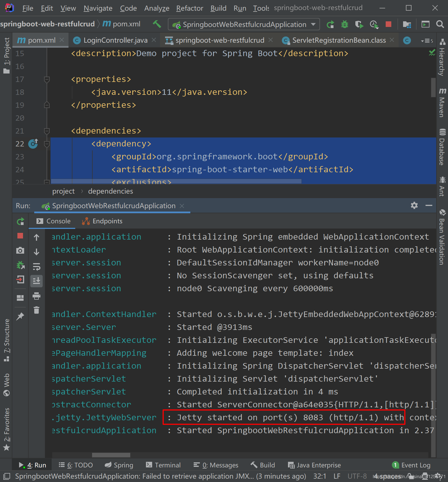Open the Maven side panel
This screenshot has height=482, width=448.
[442, 102]
